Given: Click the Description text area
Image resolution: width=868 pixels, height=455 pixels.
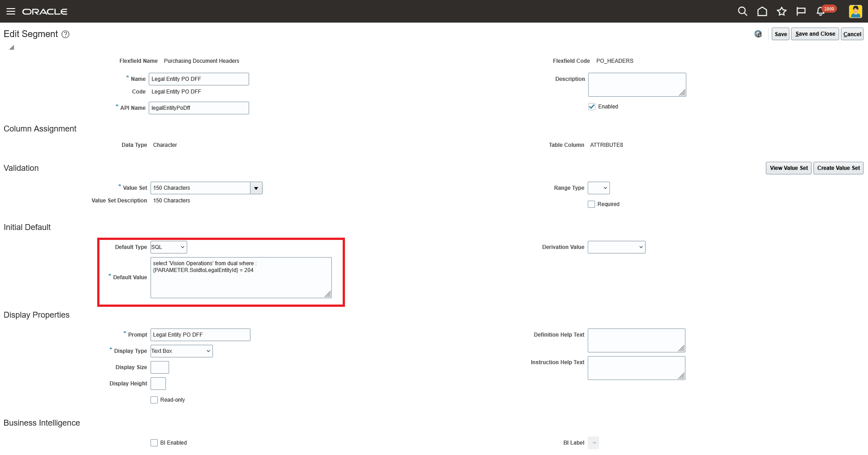Looking at the screenshot, I should pos(637,85).
